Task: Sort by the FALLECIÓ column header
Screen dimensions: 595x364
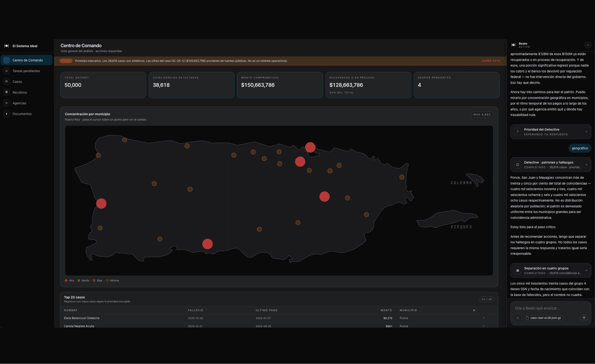Action: coord(196,310)
